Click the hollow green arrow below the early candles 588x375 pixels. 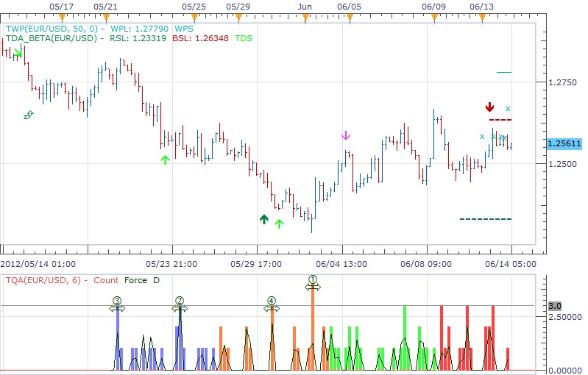(x=29, y=115)
